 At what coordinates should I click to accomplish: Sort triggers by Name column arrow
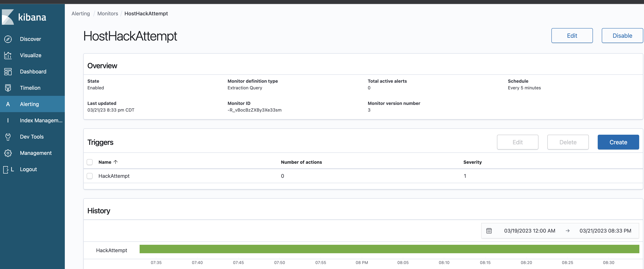[116, 162]
